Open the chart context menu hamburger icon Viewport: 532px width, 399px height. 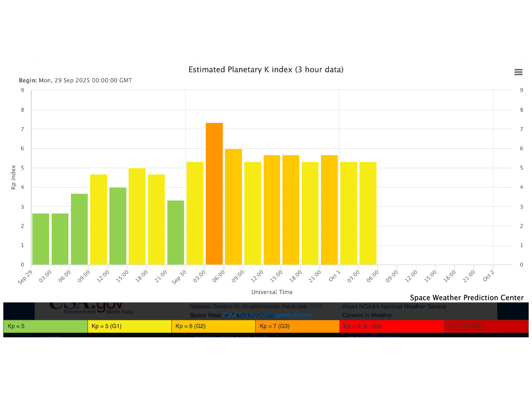pos(518,72)
